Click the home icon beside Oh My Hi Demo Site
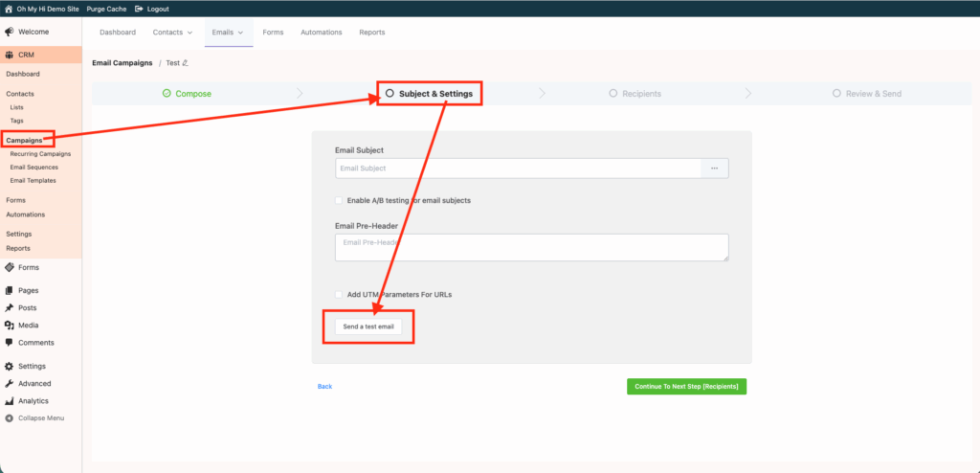Screen dimensions: 980x473 pyautogui.click(x=9, y=9)
